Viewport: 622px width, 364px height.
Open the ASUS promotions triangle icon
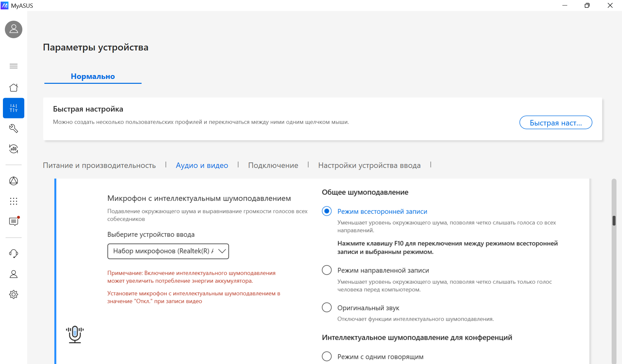[14, 181]
